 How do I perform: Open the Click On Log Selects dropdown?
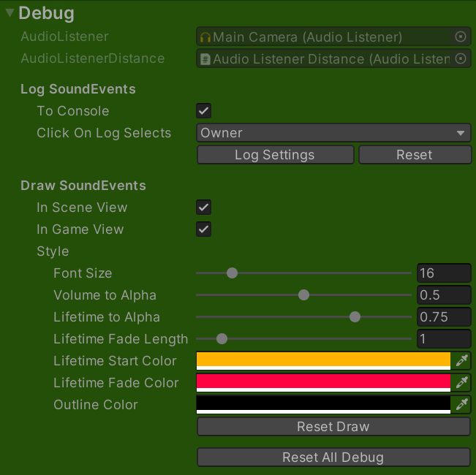(333, 133)
